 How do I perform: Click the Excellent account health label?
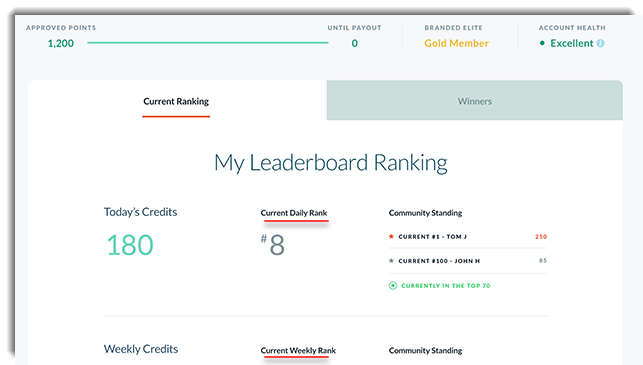coord(572,43)
